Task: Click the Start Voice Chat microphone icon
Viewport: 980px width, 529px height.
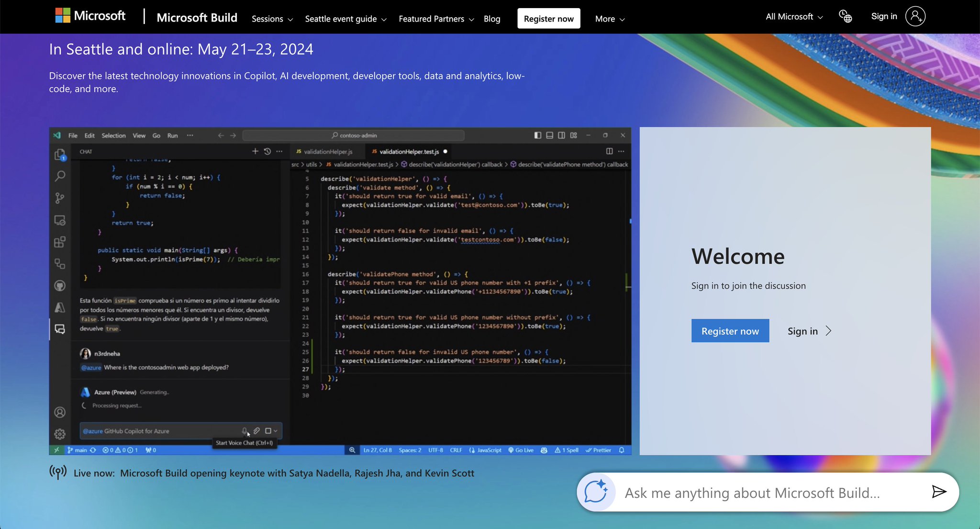Action: click(245, 431)
